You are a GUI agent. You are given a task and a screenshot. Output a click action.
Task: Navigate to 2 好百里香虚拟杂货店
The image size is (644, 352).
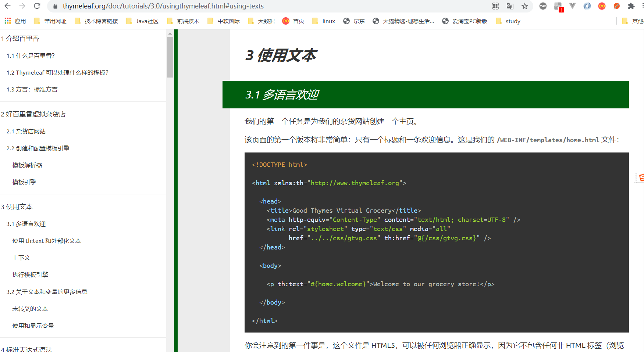[33, 114]
